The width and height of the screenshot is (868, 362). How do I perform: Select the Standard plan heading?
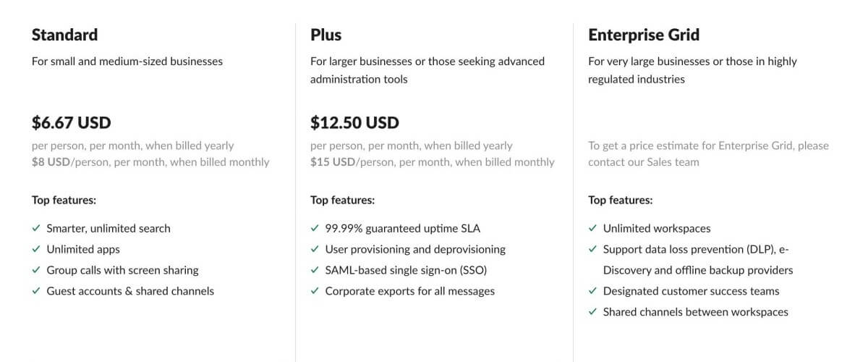[64, 35]
